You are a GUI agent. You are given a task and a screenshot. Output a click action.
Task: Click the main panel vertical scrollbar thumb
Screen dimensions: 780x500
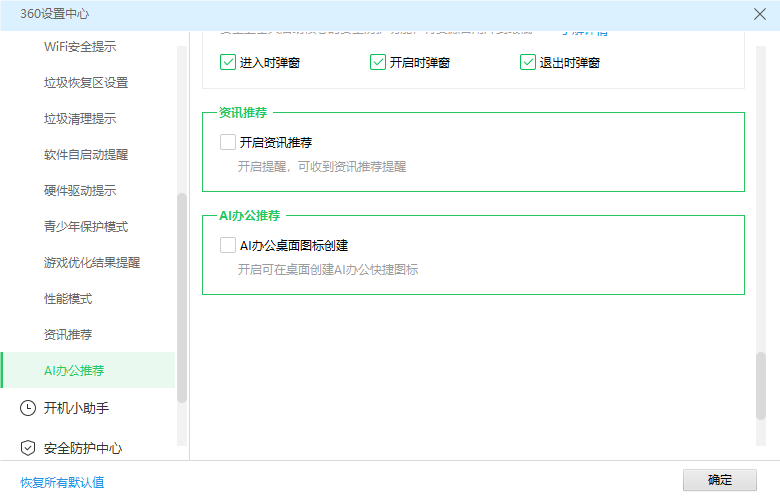click(761, 386)
